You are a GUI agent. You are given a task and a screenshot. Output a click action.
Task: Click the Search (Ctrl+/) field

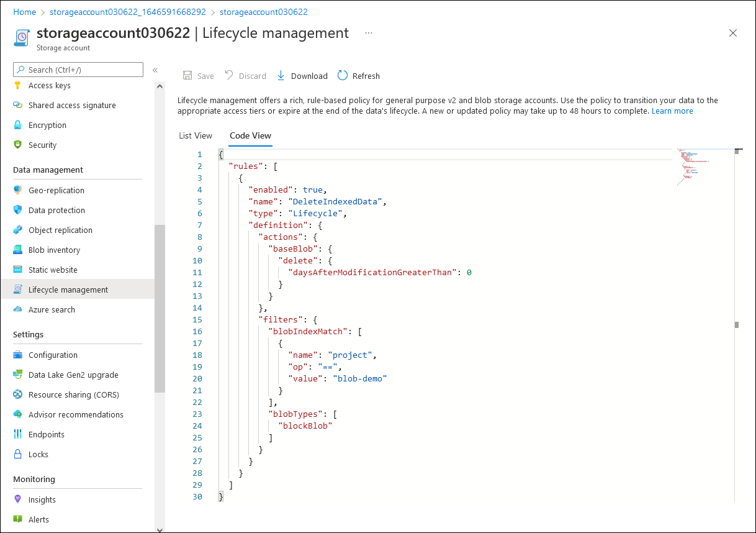tap(78, 70)
